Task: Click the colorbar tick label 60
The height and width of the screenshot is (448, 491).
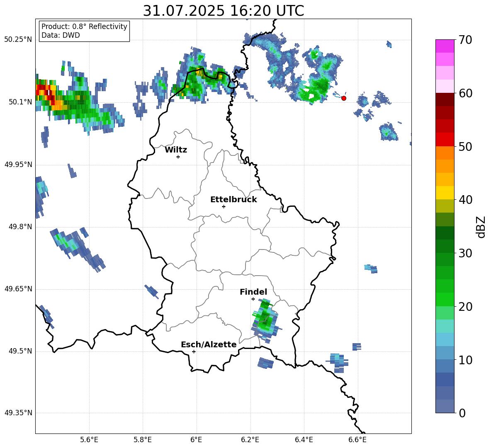Action: pyautogui.click(x=465, y=93)
